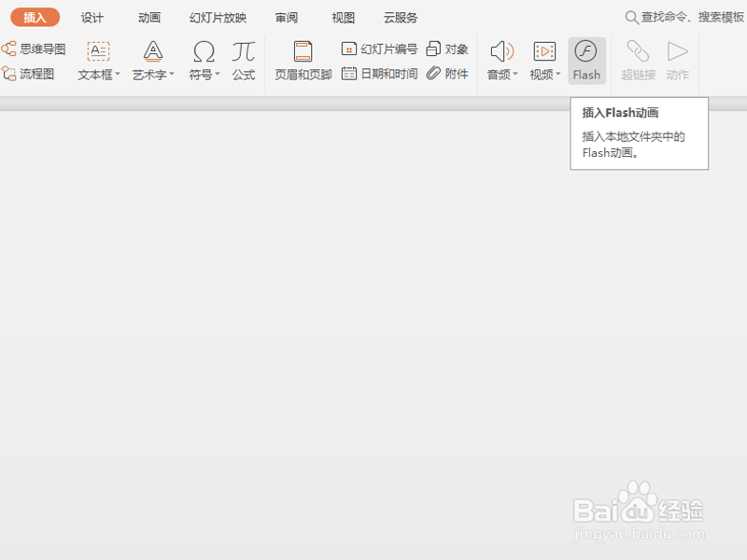Click the 思维导图 mind map icon
747x560 pixels.
(x=9, y=49)
